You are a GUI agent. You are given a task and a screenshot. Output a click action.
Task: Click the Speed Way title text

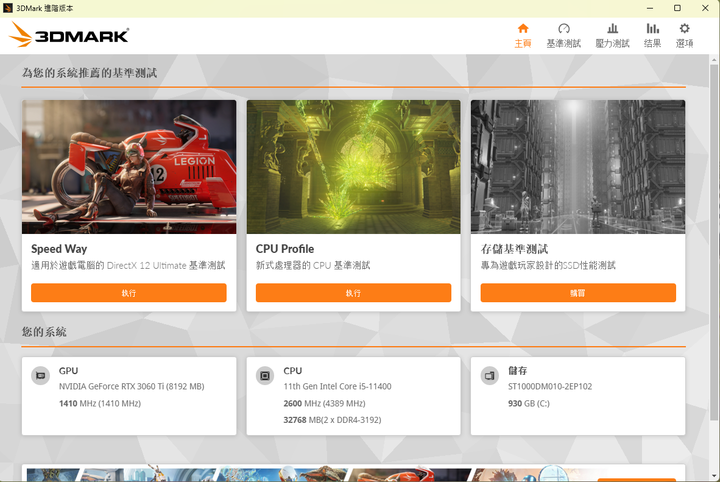pyautogui.click(x=59, y=249)
